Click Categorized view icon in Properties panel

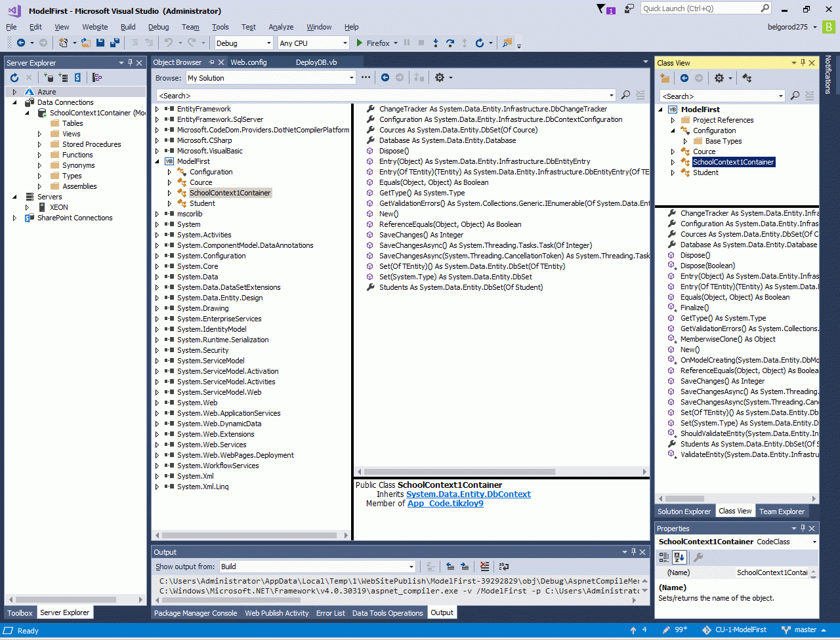(x=664, y=557)
